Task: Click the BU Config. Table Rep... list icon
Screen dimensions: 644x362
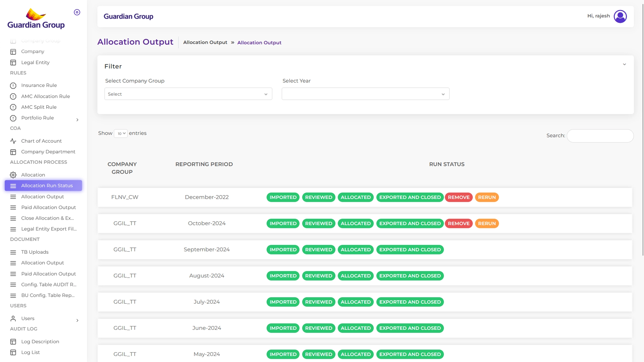Action: point(13,296)
